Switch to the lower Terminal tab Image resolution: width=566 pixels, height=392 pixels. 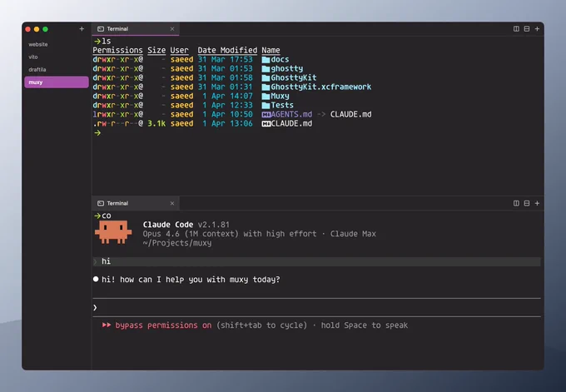[136, 203]
